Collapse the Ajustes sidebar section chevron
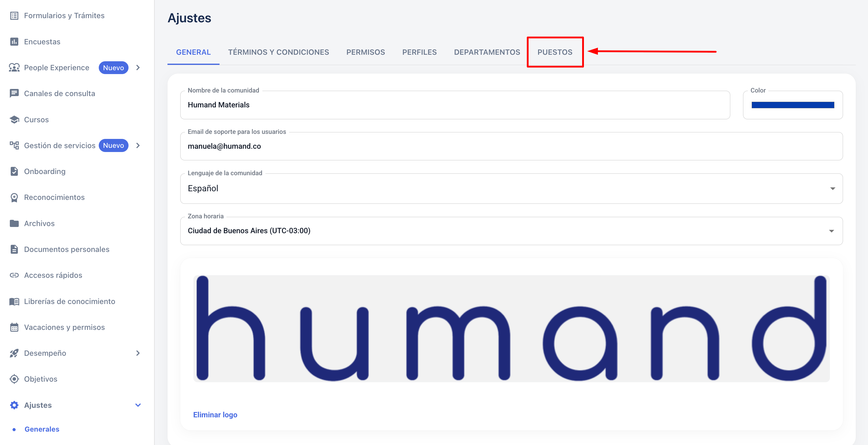 point(138,405)
